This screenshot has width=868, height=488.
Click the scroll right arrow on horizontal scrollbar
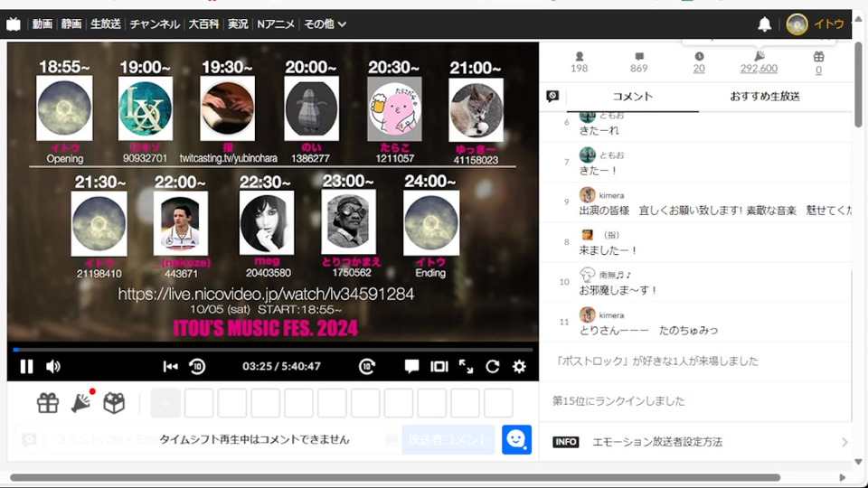(x=843, y=477)
